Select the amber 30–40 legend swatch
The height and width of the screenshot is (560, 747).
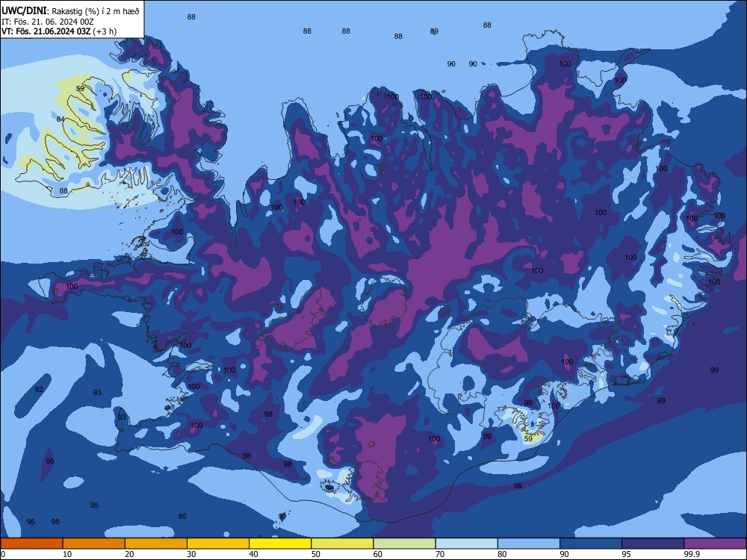coord(218,544)
